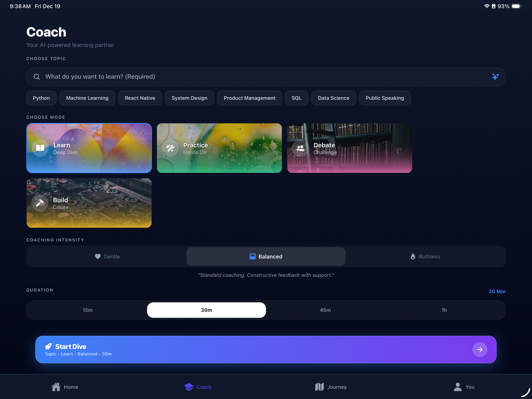This screenshot has width=532, height=399.
Task: Pick the React Native topic chip
Action: [140, 98]
